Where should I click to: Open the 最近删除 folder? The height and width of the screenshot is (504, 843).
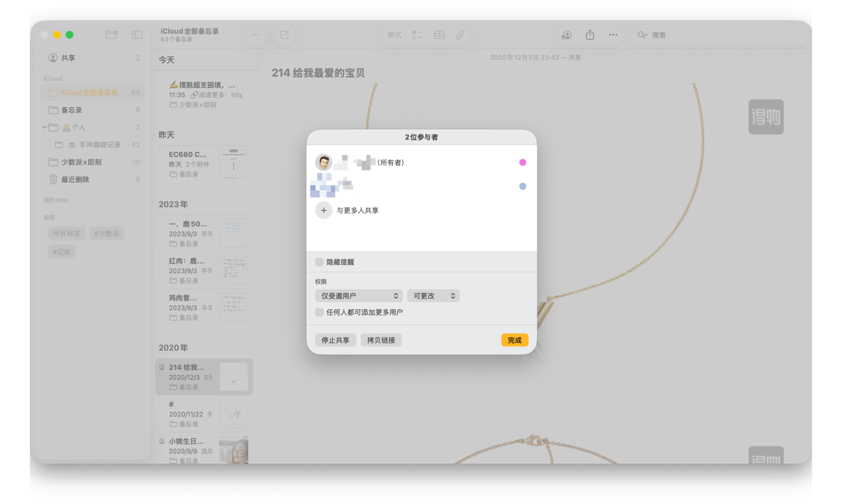click(x=75, y=180)
